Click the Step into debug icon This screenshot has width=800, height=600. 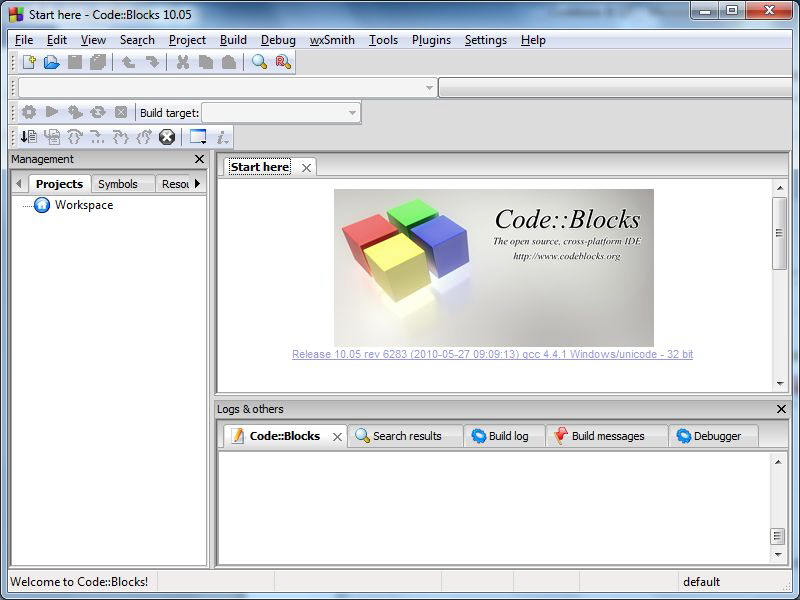[120, 137]
